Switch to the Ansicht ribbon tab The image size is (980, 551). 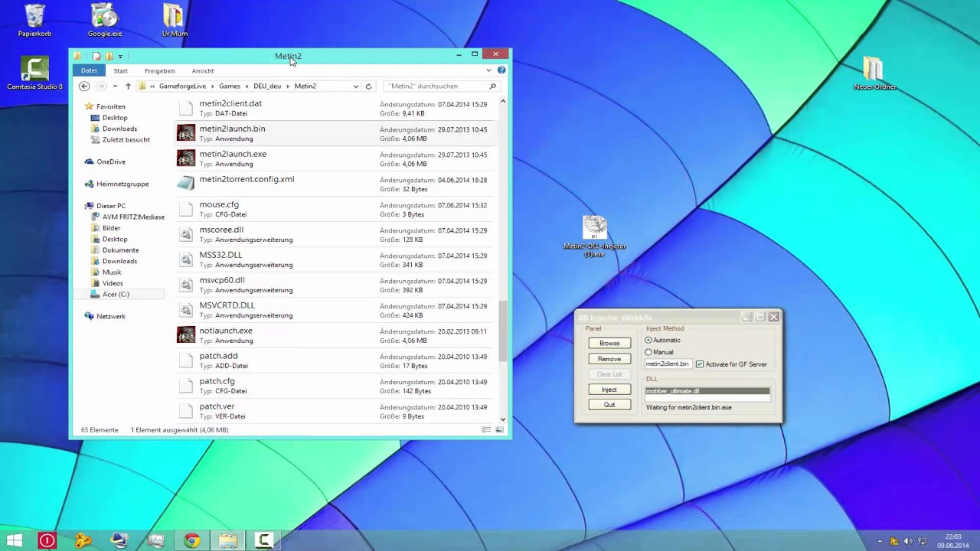coord(203,70)
